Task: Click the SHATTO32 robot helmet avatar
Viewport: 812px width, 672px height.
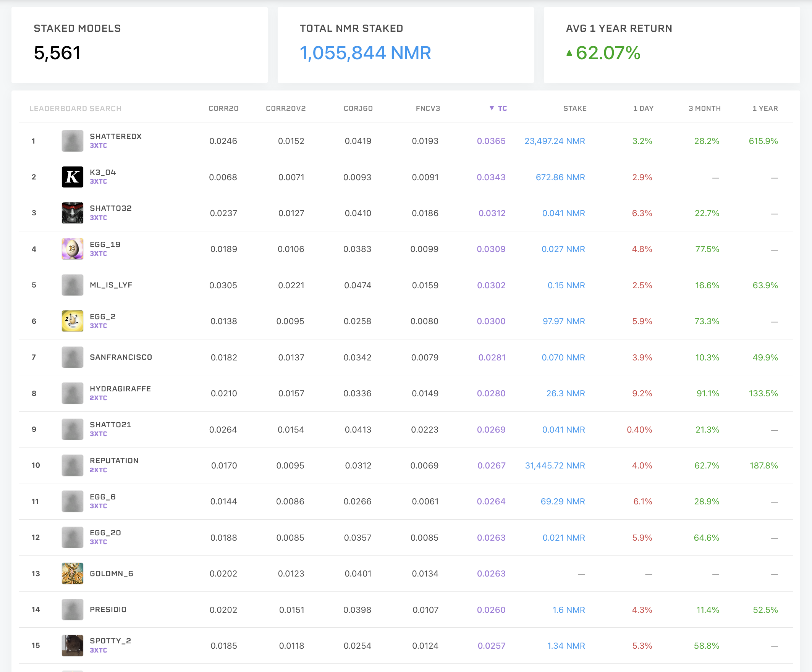Action: (72, 213)
